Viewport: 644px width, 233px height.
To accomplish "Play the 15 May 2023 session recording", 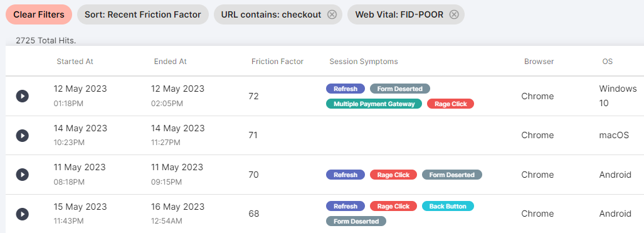I will 22,214.
